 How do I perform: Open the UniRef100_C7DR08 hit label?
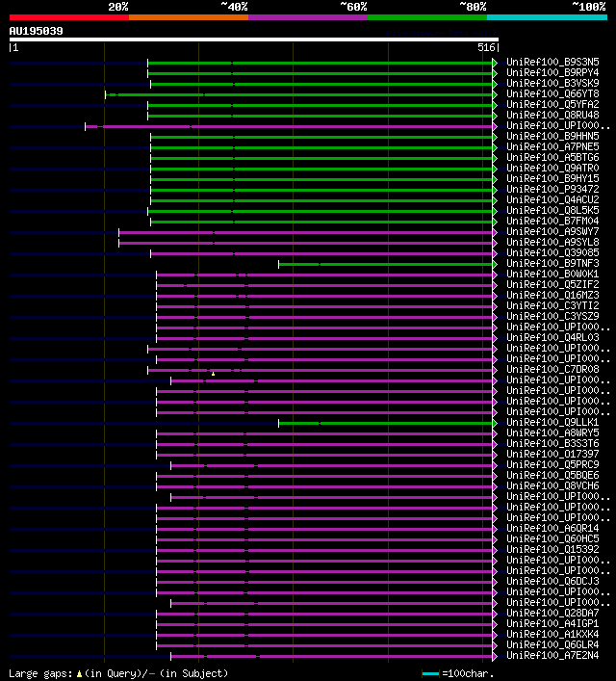pyautogui.click(x=552, y=369)
